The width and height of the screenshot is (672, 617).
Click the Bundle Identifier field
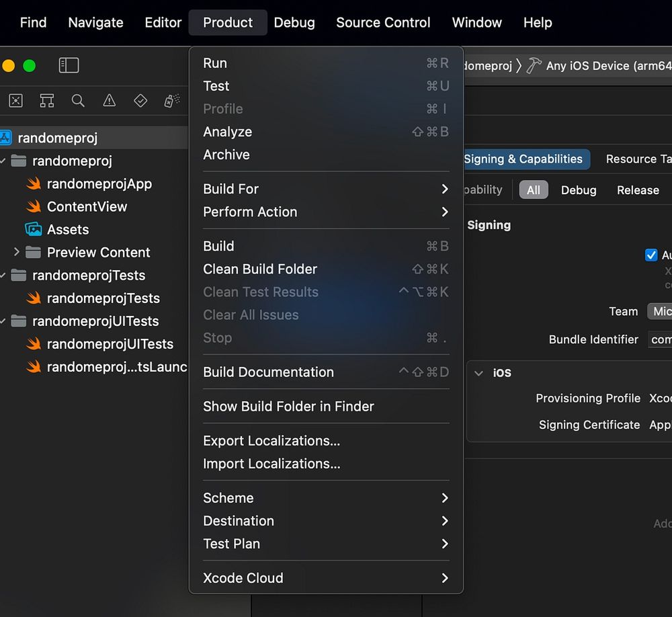pos(660,339)
